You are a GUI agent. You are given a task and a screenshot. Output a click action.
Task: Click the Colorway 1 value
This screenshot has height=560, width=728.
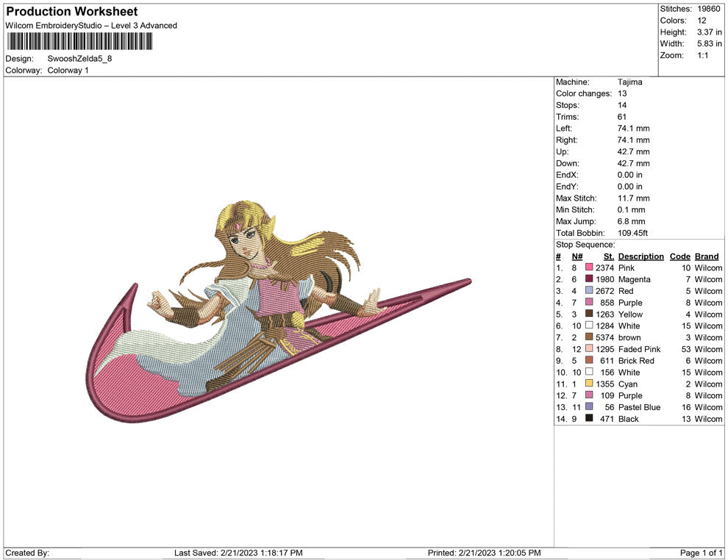click(68, 70)
